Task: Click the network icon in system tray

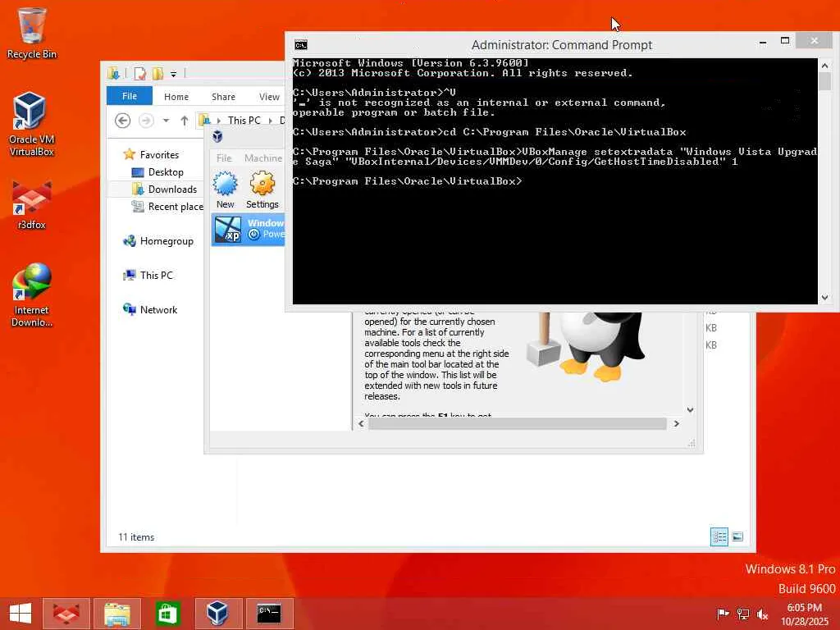Action: (742, 614)
